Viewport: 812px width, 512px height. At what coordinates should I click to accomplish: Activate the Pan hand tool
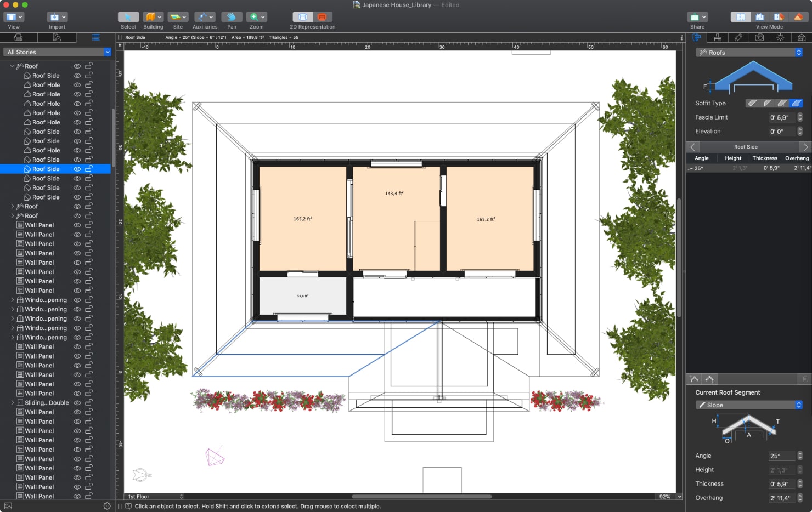pos(232,17)
